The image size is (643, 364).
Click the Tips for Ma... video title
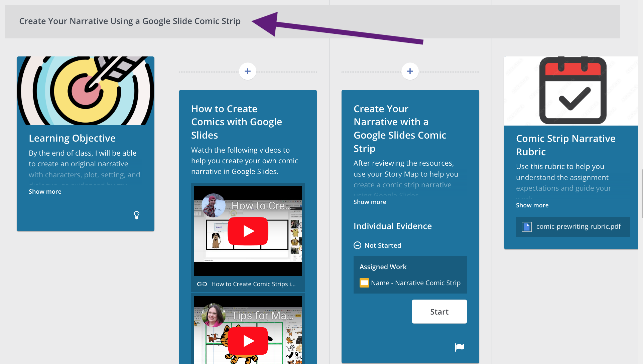coord(262,316)
